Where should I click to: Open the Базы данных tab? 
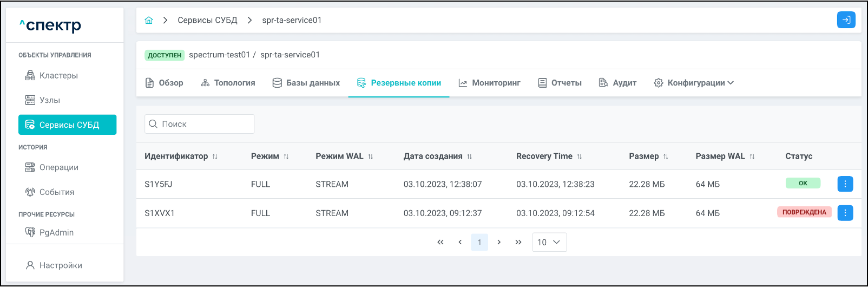[306, 83]
